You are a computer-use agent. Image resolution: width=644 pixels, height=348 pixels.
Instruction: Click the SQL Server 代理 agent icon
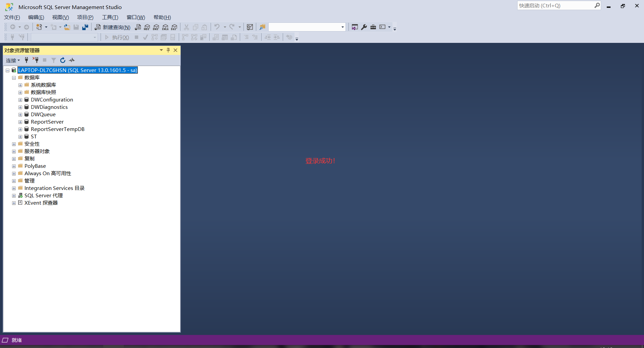tap(20, 196)
